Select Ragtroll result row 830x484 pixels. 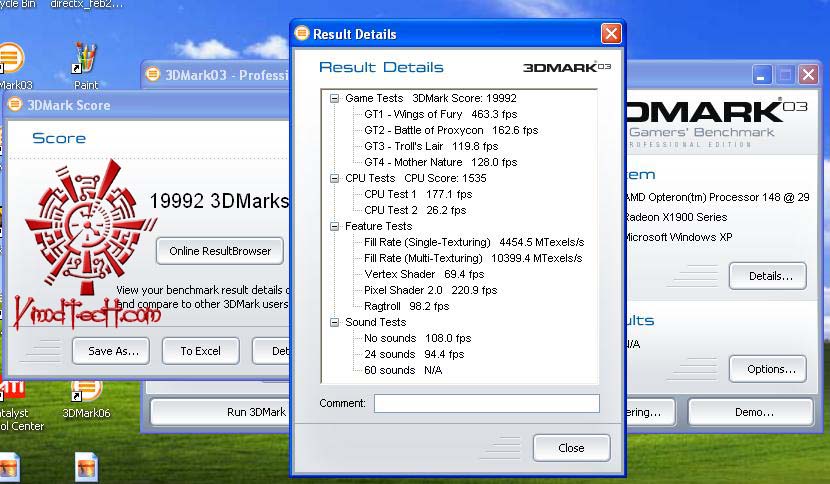(407, 306)
